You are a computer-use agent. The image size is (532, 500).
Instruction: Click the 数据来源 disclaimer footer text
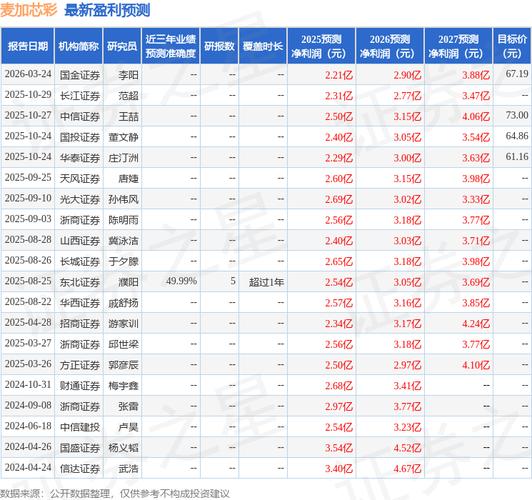[x=115, y=493]
